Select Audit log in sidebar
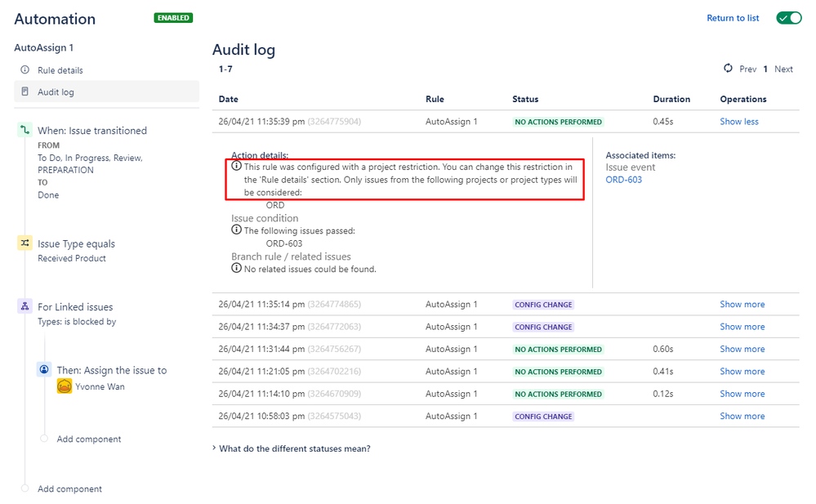 pyautogui.click(x=107, y=91)
